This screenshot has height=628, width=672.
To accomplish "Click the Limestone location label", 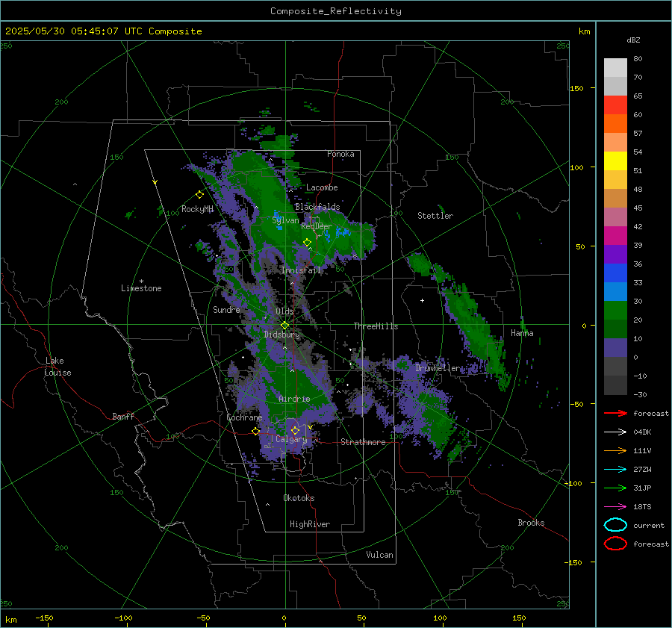I will (x=141, y=288).
